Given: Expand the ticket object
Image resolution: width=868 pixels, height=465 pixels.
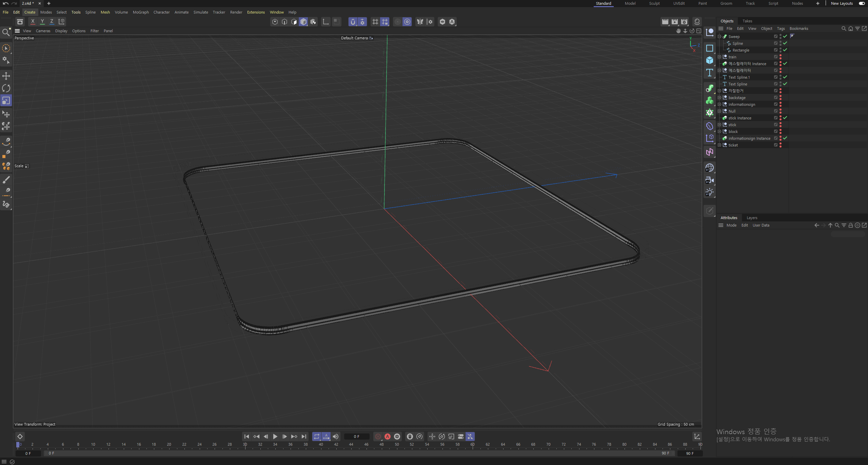Looking at the screenshot, I should [719, 145].
